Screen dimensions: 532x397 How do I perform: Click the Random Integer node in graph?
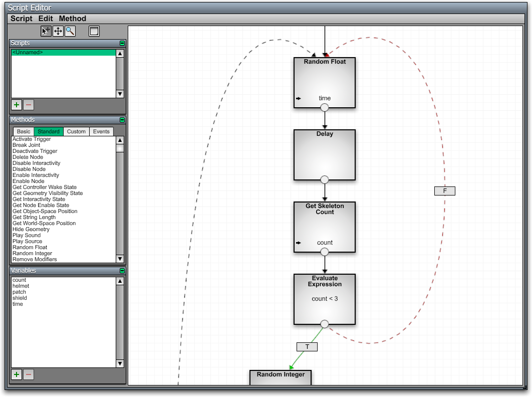[x=281, y=377]
